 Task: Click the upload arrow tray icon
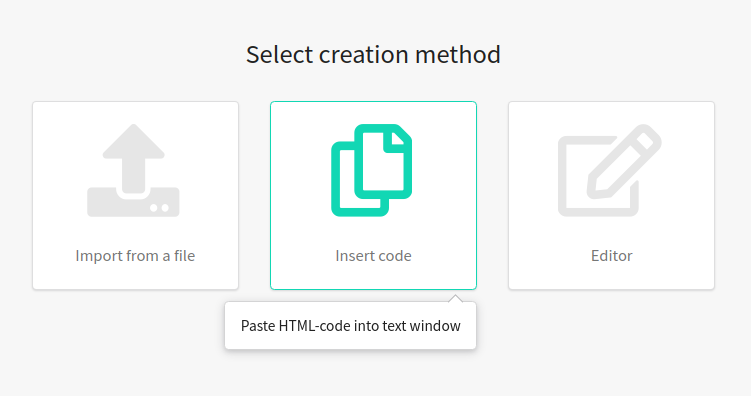pyautogui.click(x=133, y=170)
